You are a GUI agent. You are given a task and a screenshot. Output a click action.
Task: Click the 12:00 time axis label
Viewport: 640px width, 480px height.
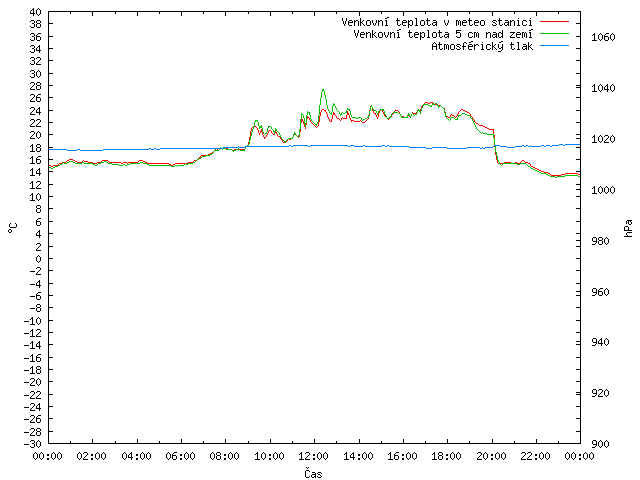(x=314, y=456)
